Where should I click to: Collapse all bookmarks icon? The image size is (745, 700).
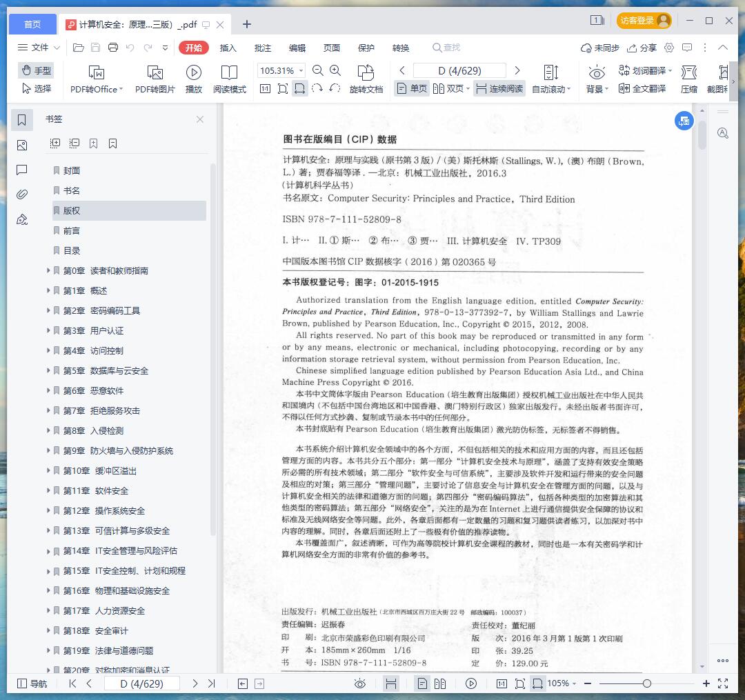tap(74, 143)
